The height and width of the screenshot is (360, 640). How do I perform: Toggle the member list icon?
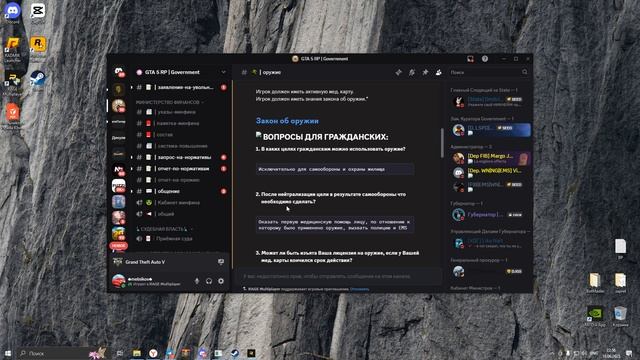(438, 72)
